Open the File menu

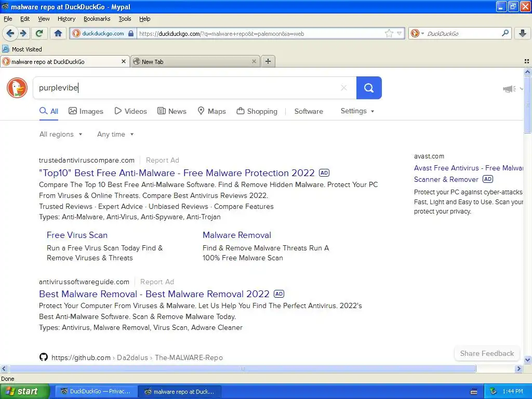tap(8, 19)
